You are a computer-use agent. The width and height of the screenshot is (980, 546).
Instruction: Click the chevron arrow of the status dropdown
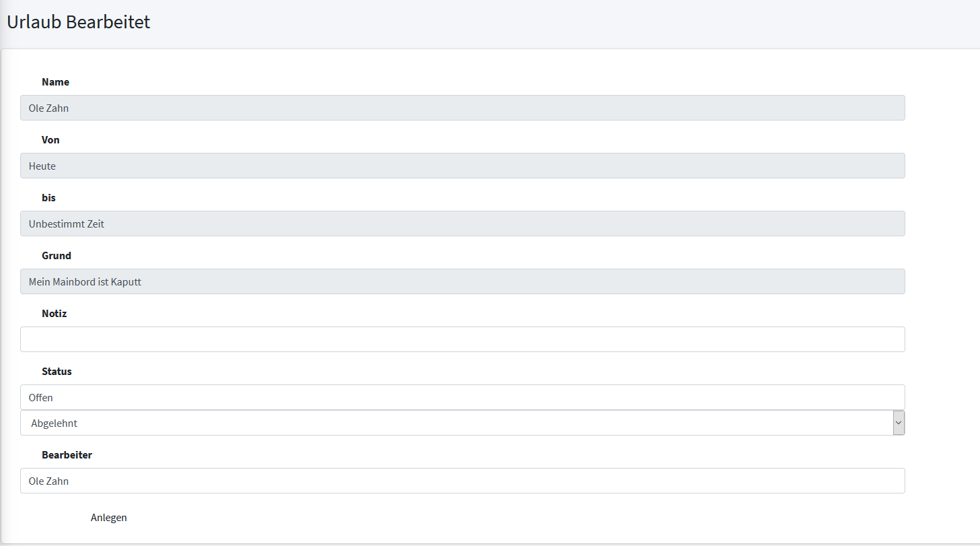click(898, 423)
